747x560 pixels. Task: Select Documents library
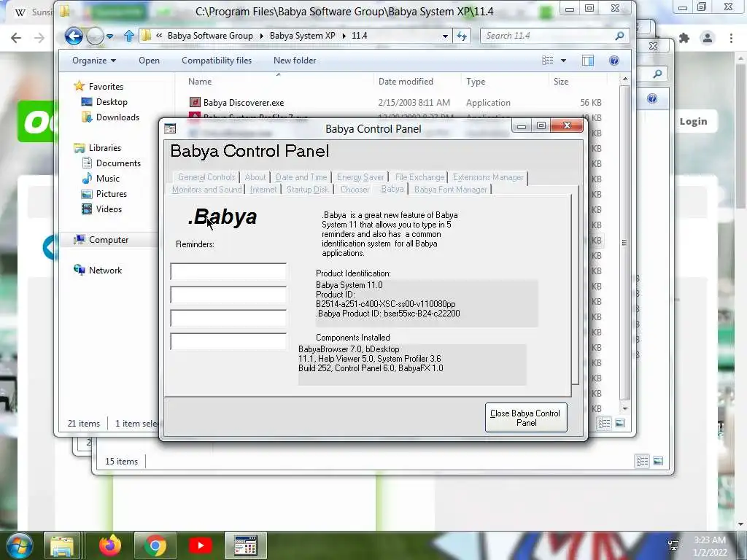click(112, 163)
